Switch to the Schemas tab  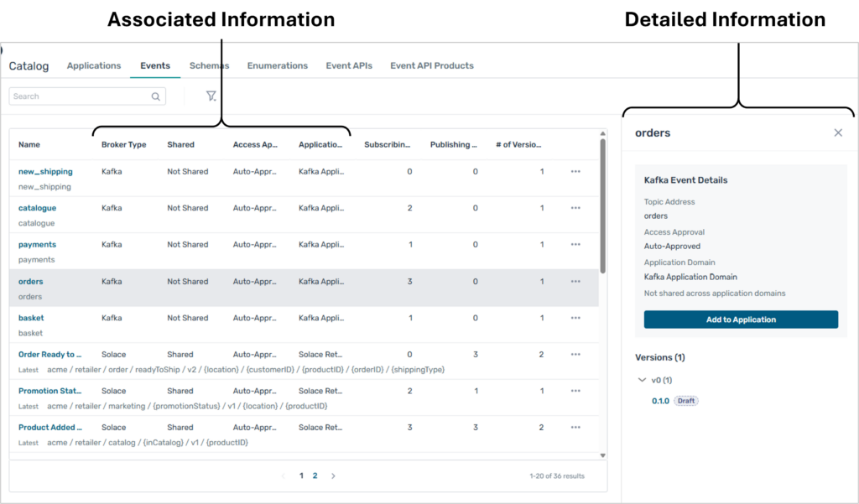(209, 65)
